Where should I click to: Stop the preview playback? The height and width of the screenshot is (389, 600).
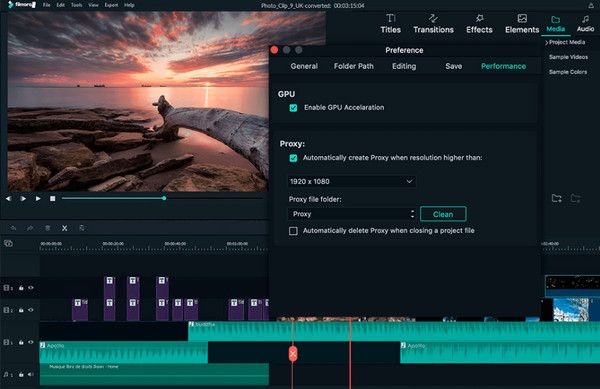tap(52, 199)
